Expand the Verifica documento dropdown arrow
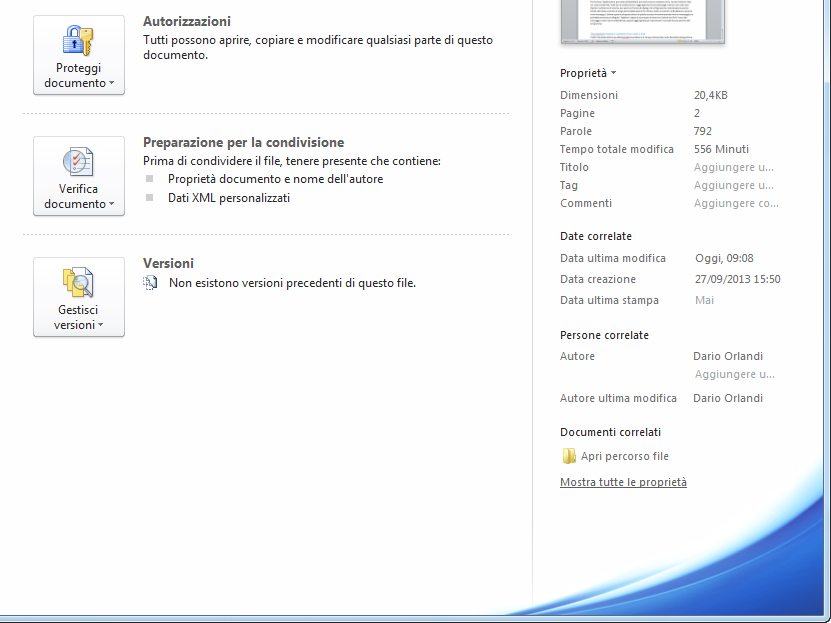This screenshot has width=831, height=623. pos(111,205)
